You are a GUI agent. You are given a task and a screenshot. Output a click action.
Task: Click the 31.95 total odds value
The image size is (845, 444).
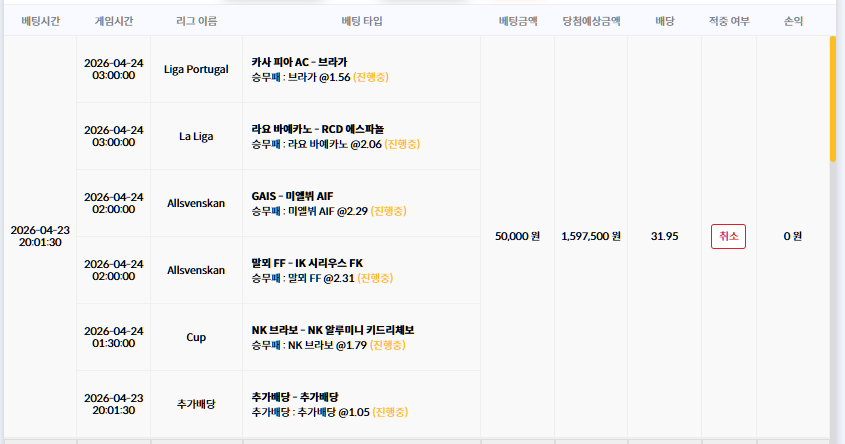point(664,236)
